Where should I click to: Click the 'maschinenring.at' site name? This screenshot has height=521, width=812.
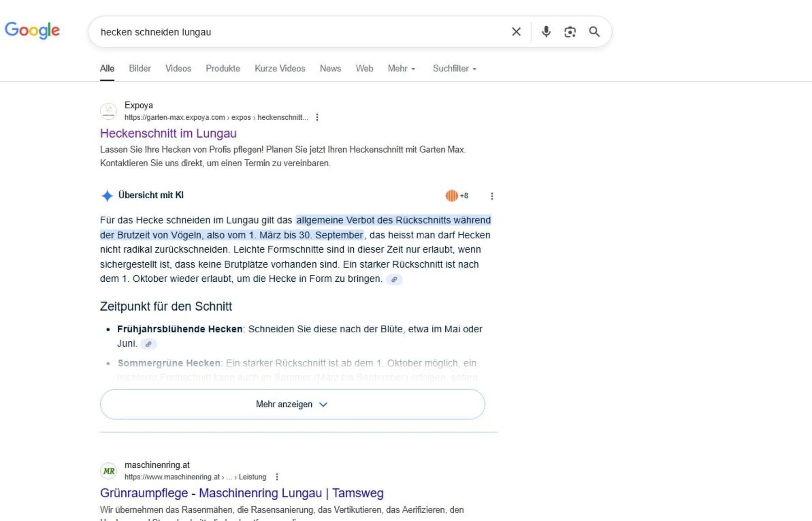click(157, 465)
